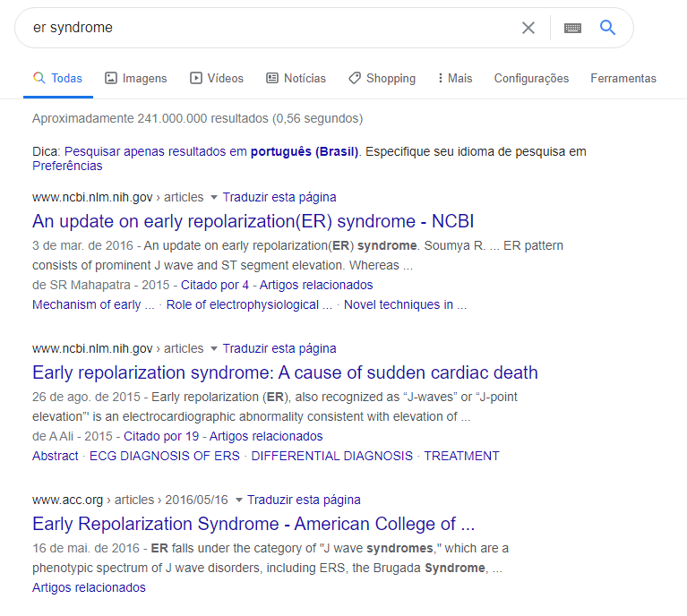Click the Imagens picture icon

(111, 78)
